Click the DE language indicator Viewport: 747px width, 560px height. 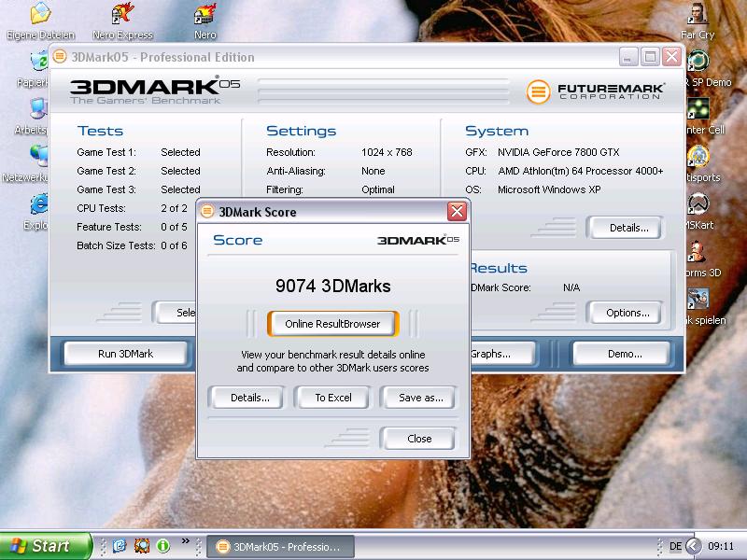pos(675,546)
